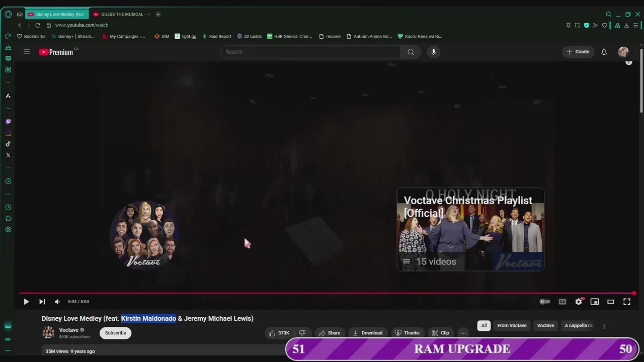Image resolution: width=644 pixels, height=362 pixels.
Task: Search by voice with microphone
Action: (433, 52)
